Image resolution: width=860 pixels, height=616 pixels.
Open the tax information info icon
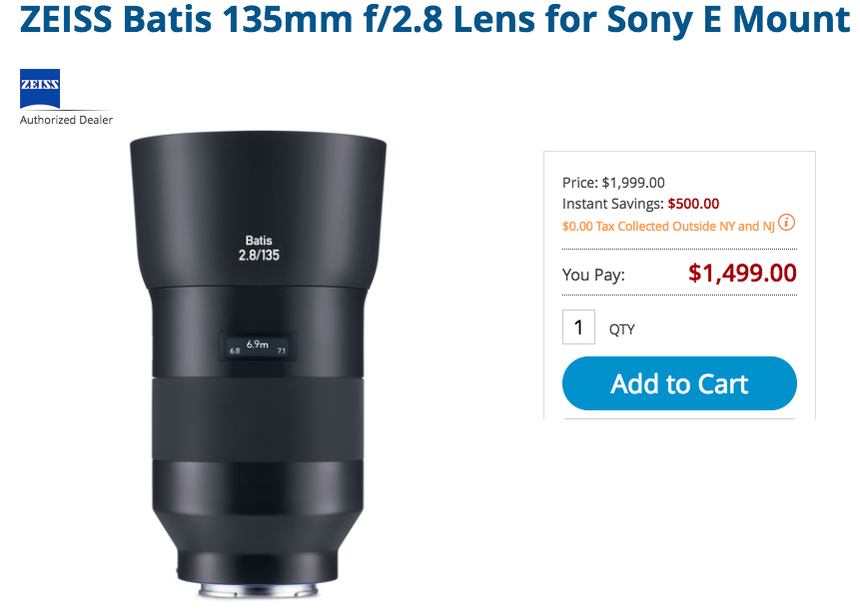click(787, 223)
